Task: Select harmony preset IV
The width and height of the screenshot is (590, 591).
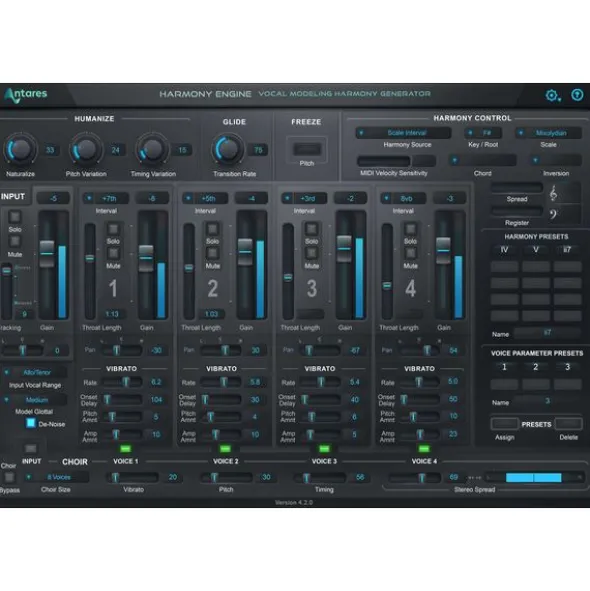Action: [x=504, y=250]
